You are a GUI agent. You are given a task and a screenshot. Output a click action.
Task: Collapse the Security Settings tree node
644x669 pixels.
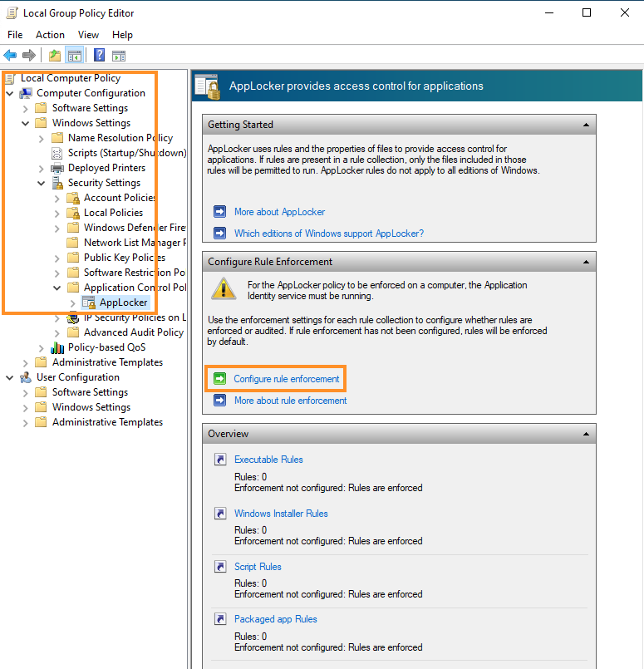tap(42, 183)
